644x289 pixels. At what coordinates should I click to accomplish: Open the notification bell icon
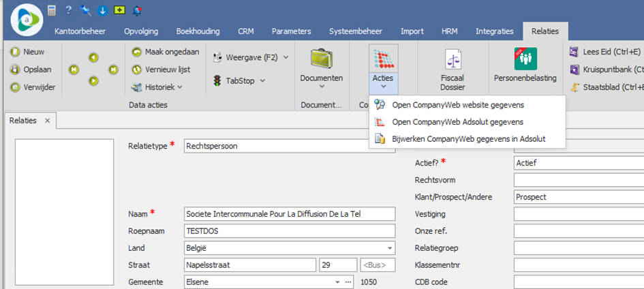point(137,11)
